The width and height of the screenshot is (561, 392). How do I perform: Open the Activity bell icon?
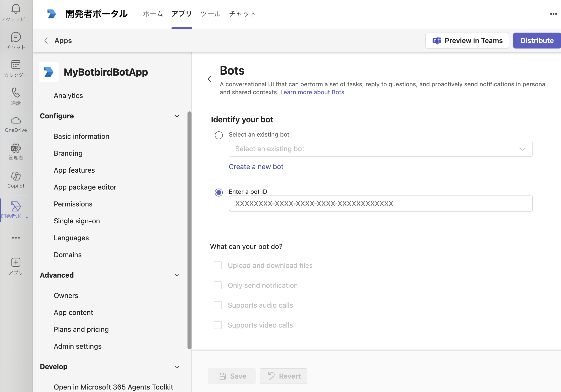point(16,9)
